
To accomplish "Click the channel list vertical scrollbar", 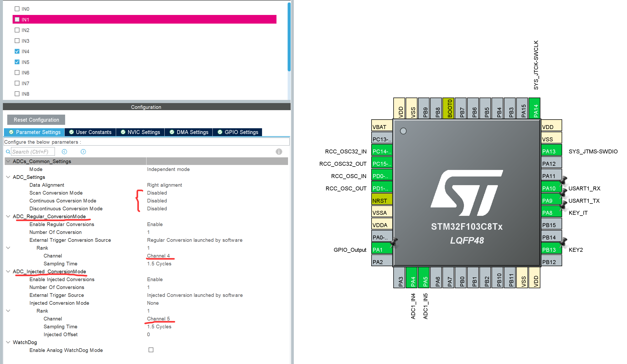I will coord(289,37).
